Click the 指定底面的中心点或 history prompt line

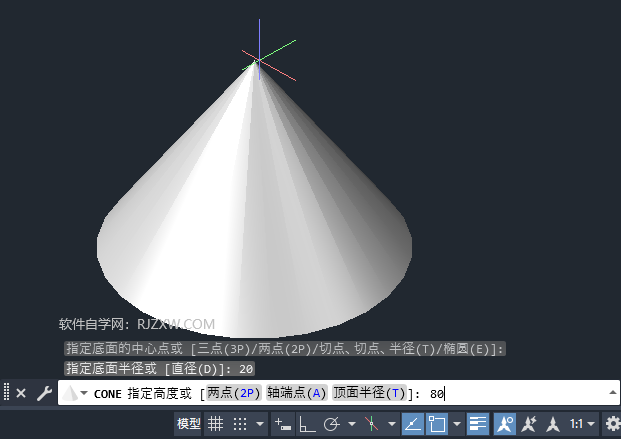click(x=285, y=349)
